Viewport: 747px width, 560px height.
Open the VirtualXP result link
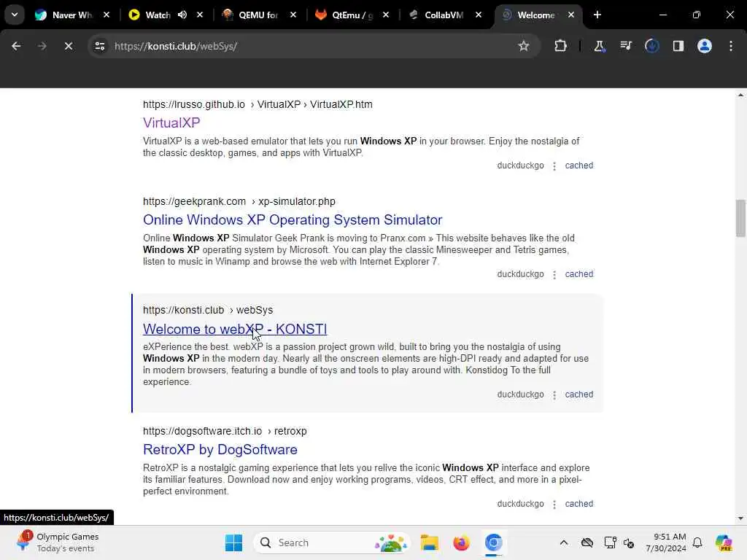point(171,122)
